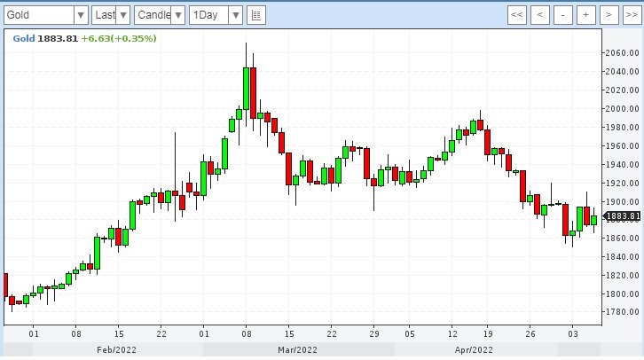Click the Feb/2022 month label
The height and width of the screenshot is (360, 644).
pyautogui.click(x=116, y=350)
